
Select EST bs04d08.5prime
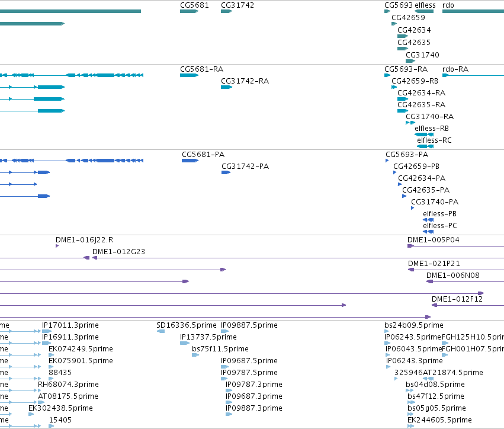pyautogui.click(x=435, y=385)
